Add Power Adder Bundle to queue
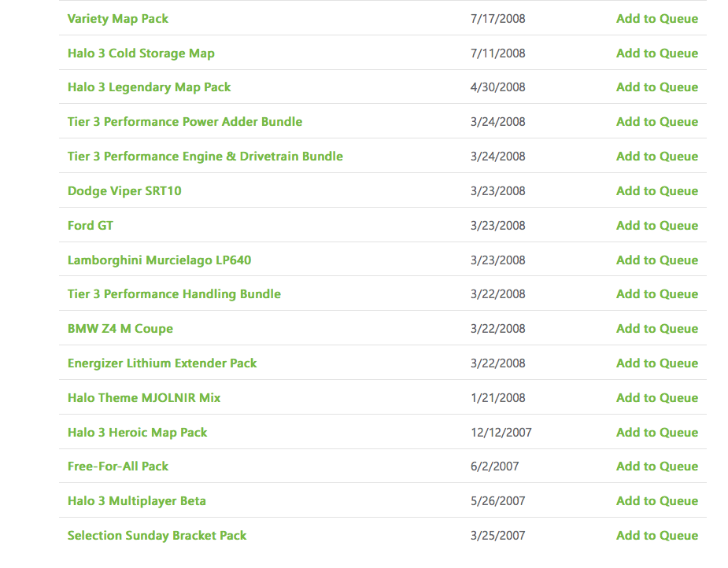 pos(657,122)
